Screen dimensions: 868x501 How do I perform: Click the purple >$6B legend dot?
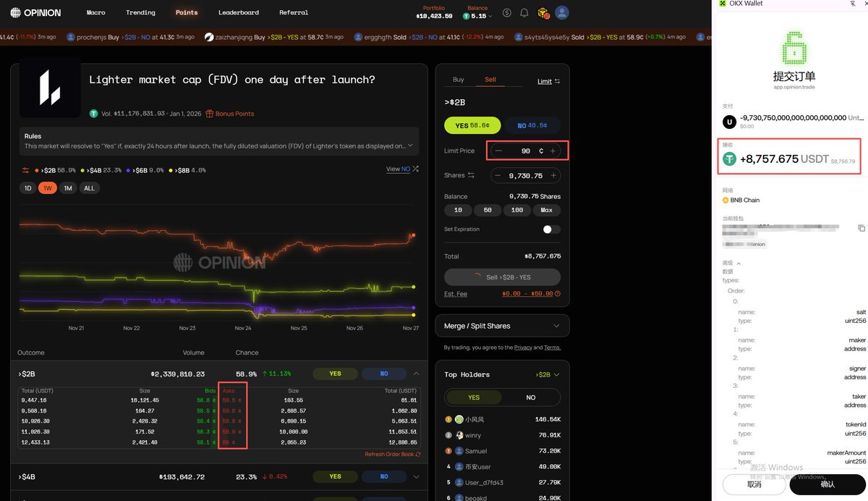tap(129, 171)
